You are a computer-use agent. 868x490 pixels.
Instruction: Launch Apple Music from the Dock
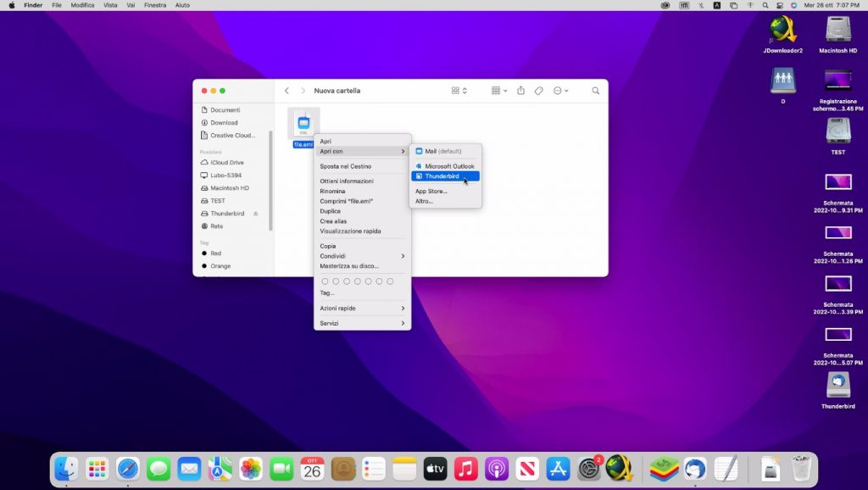465,468
